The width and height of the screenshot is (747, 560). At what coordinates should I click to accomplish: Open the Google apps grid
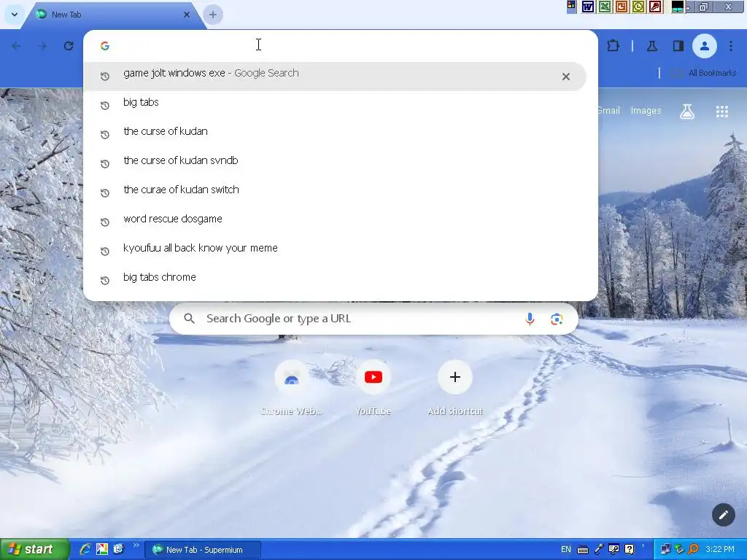(721, 112)
